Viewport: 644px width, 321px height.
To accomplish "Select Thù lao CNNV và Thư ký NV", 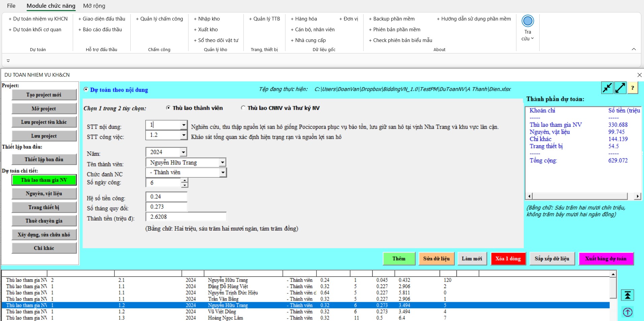I will click(243, 108).
